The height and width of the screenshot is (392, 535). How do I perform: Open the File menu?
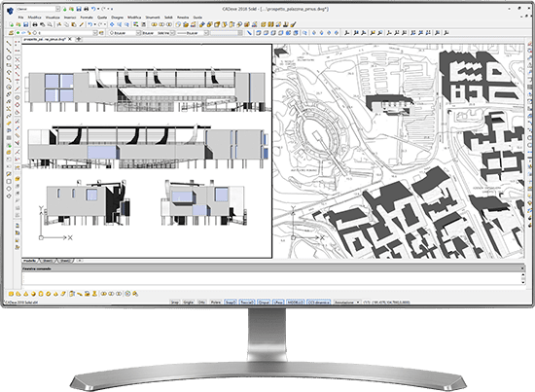pos(20,18)
